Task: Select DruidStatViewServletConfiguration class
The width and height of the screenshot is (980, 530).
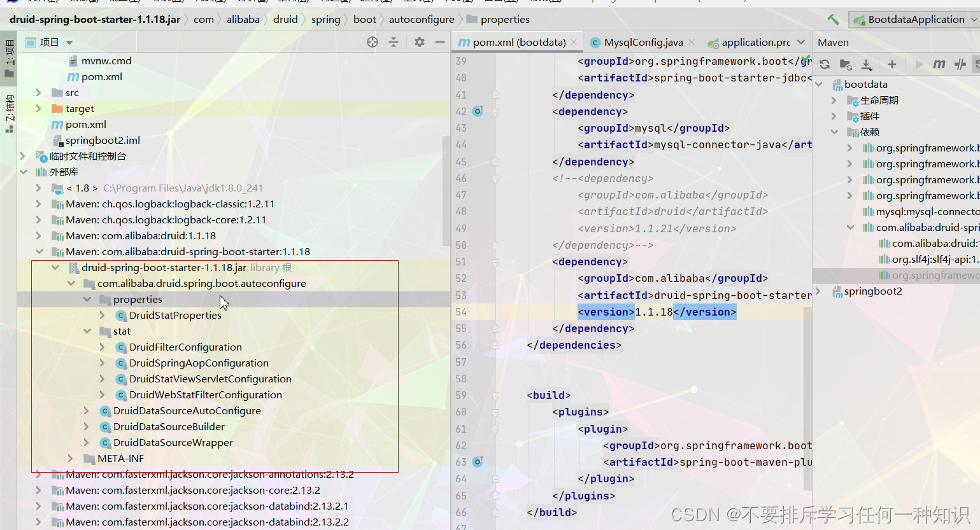Action: point(210,379)
